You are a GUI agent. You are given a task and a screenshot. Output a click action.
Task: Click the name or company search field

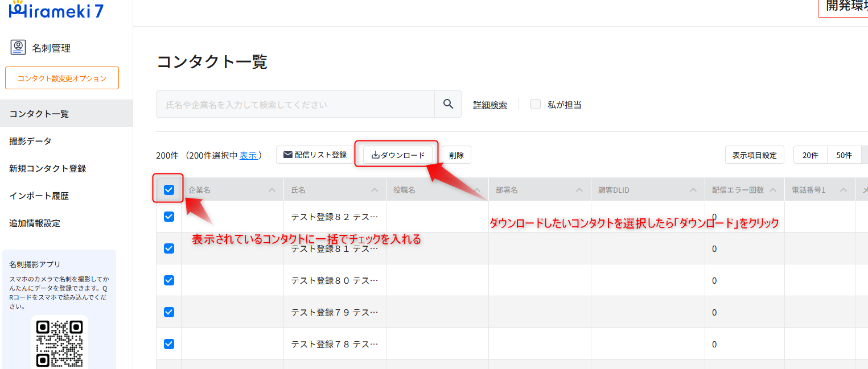[x=295, y=105]
